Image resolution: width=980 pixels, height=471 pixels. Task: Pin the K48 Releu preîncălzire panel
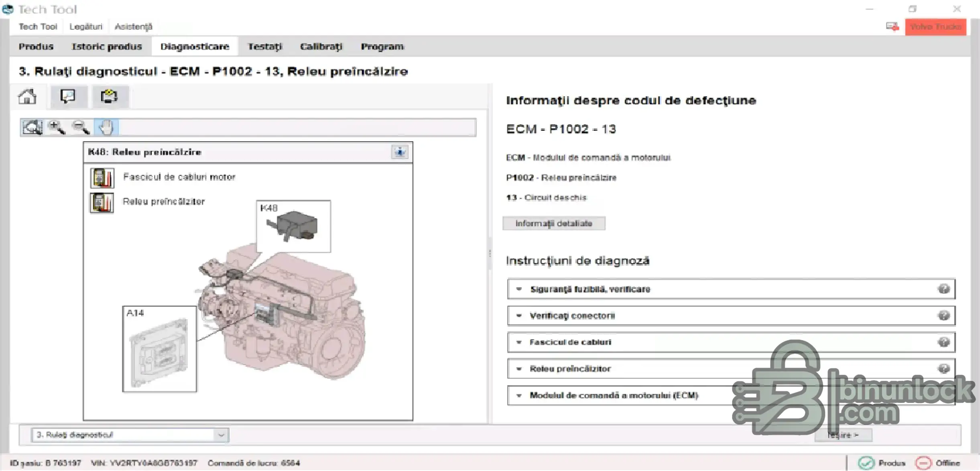point(400,152)
